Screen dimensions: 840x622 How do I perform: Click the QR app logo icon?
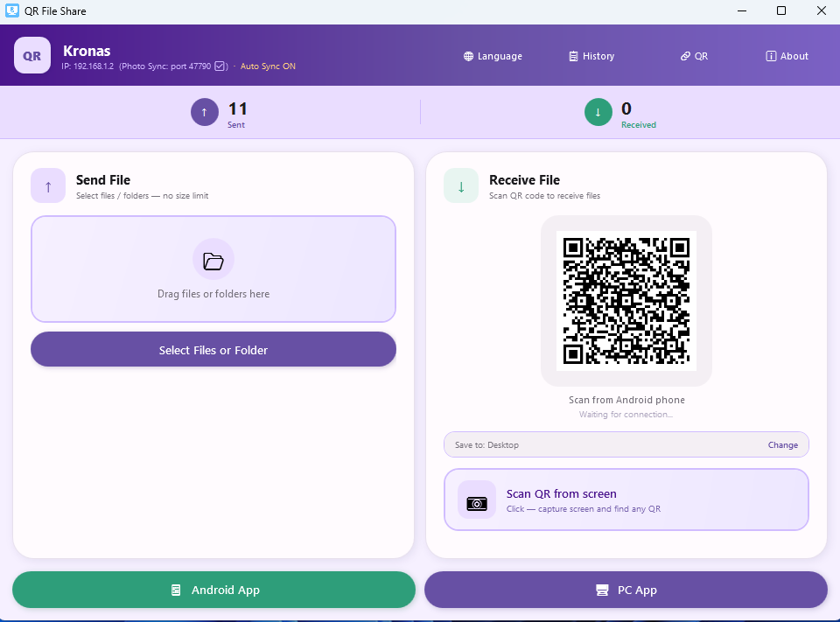pyautogui.click(x=31, y=55)
